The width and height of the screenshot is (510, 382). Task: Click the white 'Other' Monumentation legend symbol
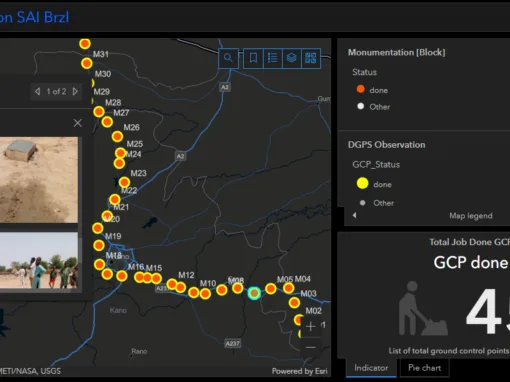click(360, 106)
